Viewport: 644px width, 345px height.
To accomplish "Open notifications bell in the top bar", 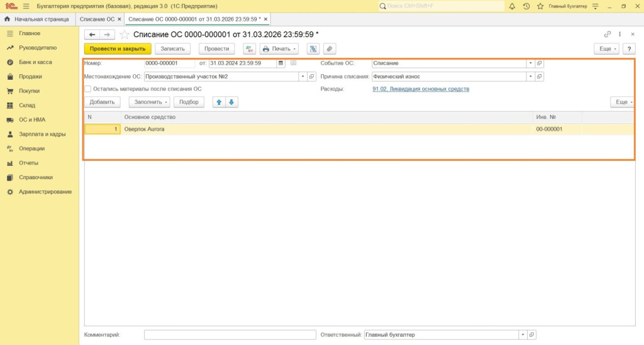I will point(512,6).
